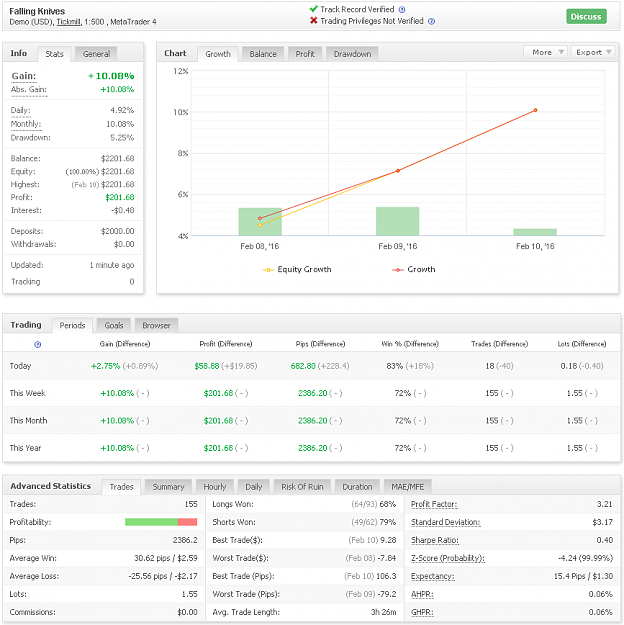The image size is (624, 625).
Task: Open the Daily statistics tab
Action: (254, 487)
